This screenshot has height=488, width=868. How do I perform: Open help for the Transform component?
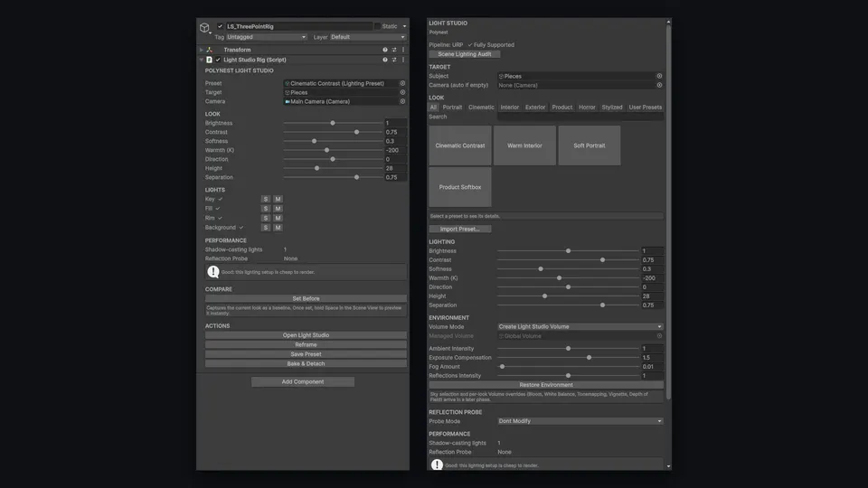[x=385, y=50]
